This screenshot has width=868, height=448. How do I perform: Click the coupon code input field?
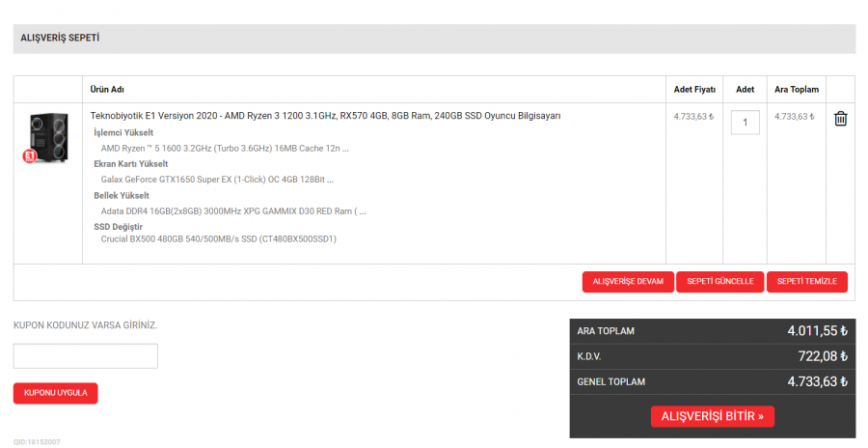tap(86, 356)
